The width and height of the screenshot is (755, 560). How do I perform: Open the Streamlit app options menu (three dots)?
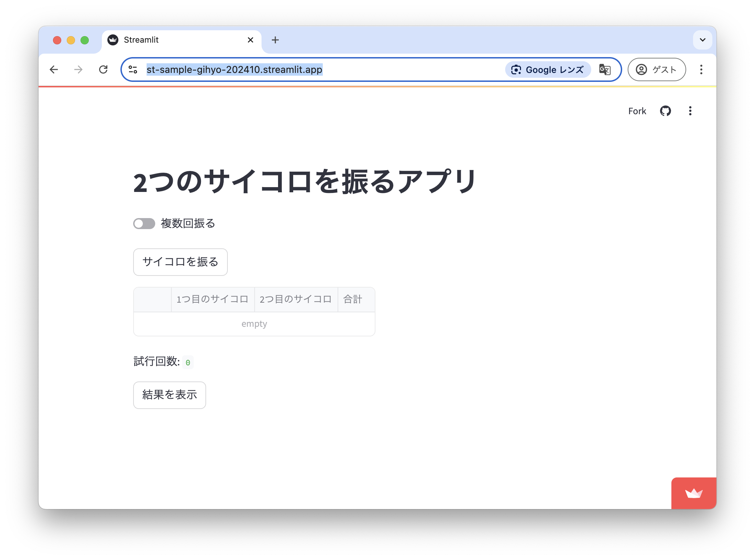point(690,111)
